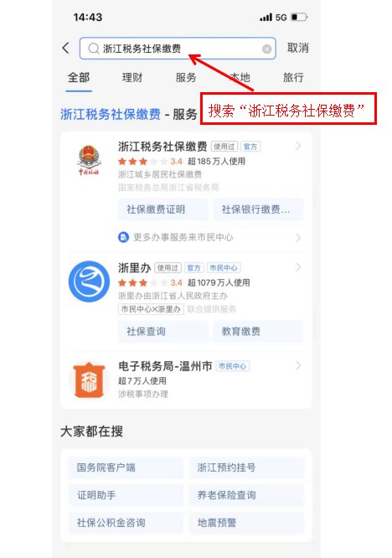The image size is (392, 558).
Task: Tap the blue 市民中心 document icon
Action: coord(123,237)
